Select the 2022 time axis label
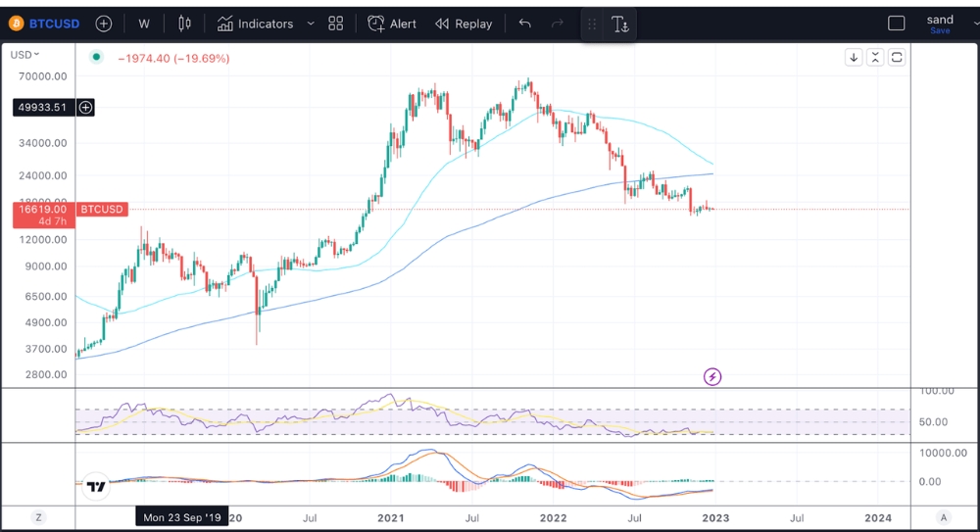This screenshot has height=532, width=980. 553,517
